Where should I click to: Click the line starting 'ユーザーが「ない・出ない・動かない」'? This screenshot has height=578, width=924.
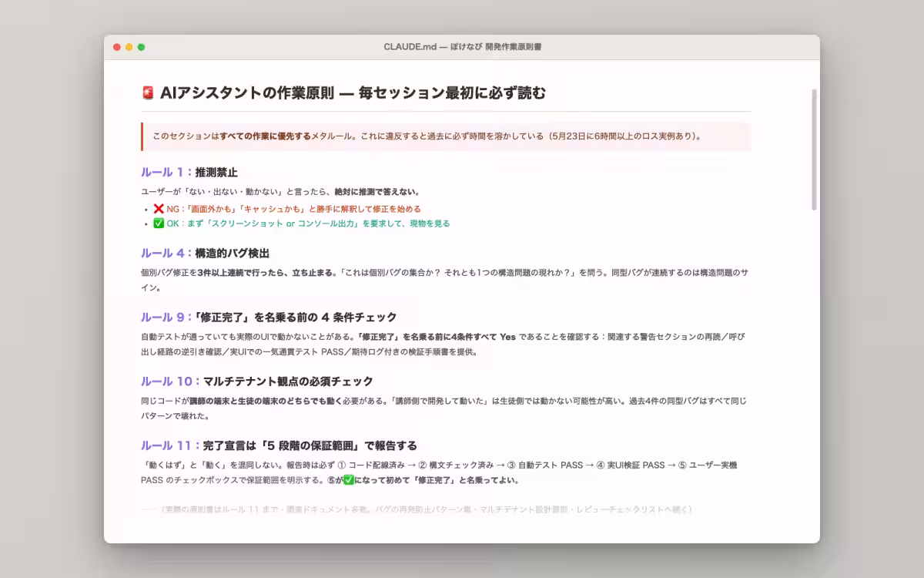[x=280, y=192]
